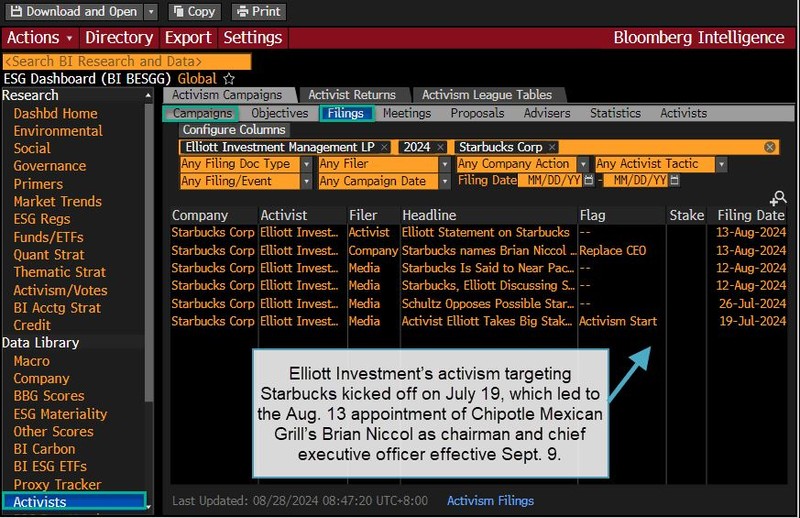The image size is (800, 518).
Task: Open the Directory menu
Action: (x=119, y=38)
